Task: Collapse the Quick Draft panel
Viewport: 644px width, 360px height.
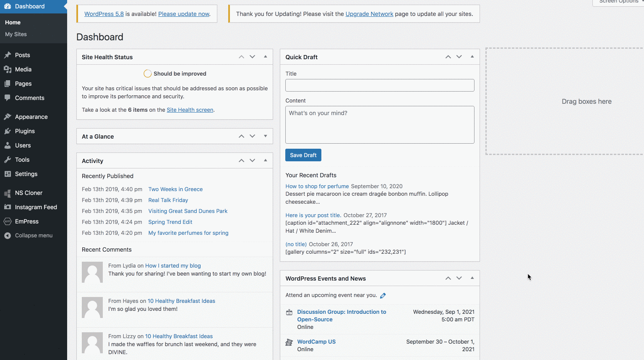Action: 472,56
